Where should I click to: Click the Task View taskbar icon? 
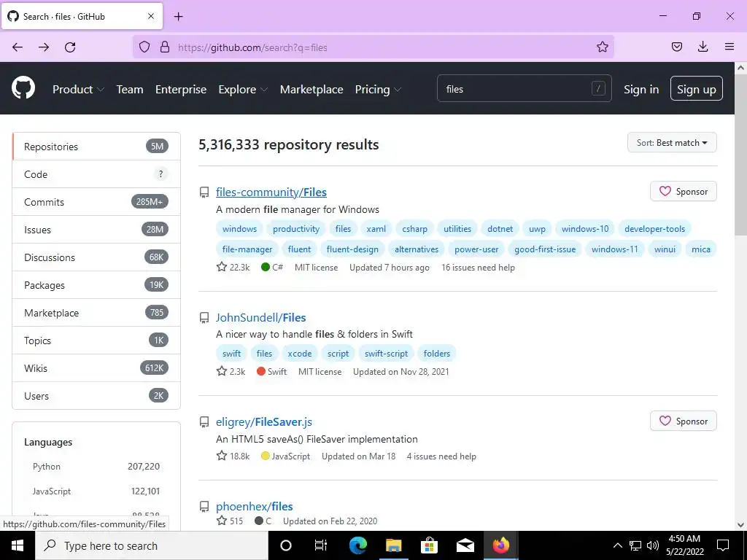coord(321,545)
